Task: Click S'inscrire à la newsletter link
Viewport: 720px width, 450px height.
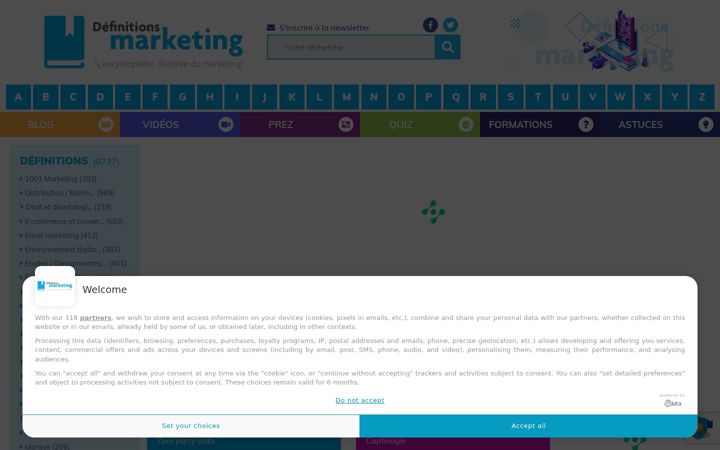Action: click(x=324, y=28)
